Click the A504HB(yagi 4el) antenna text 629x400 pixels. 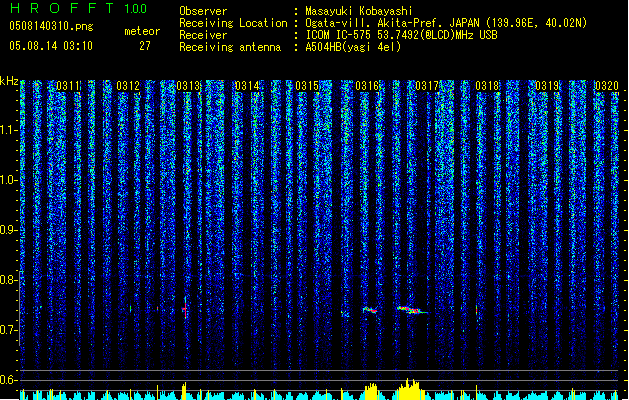click(353, 47)
